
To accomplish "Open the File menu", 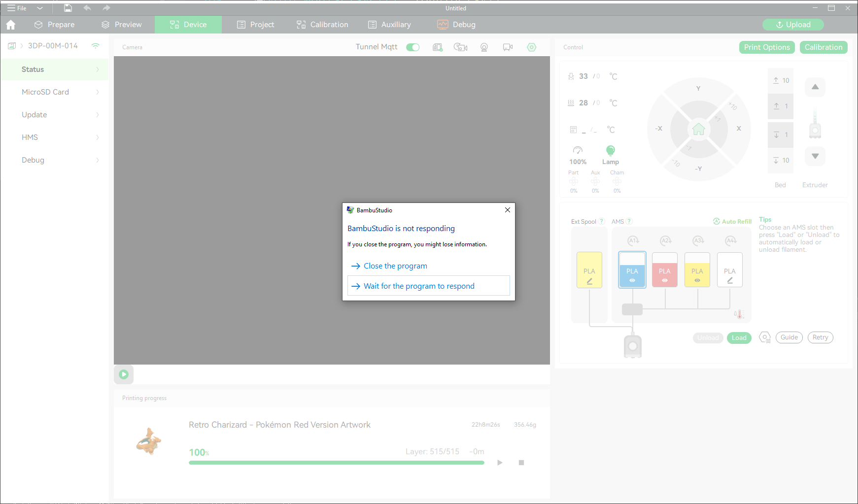I will 17,8.
